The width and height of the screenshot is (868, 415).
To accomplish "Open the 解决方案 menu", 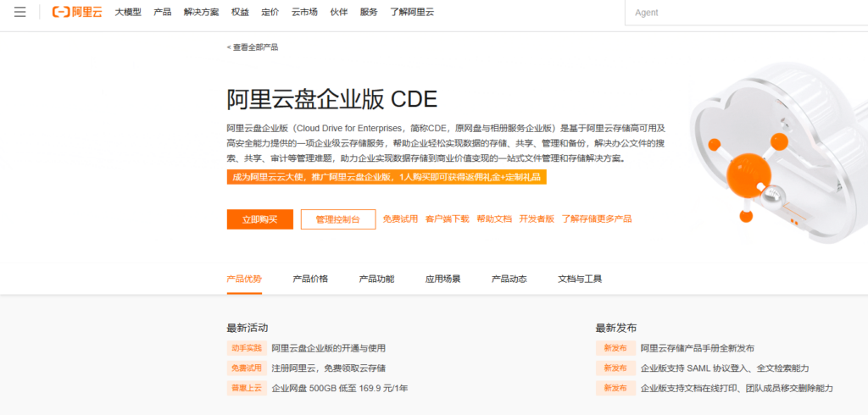I will (202, 12).
